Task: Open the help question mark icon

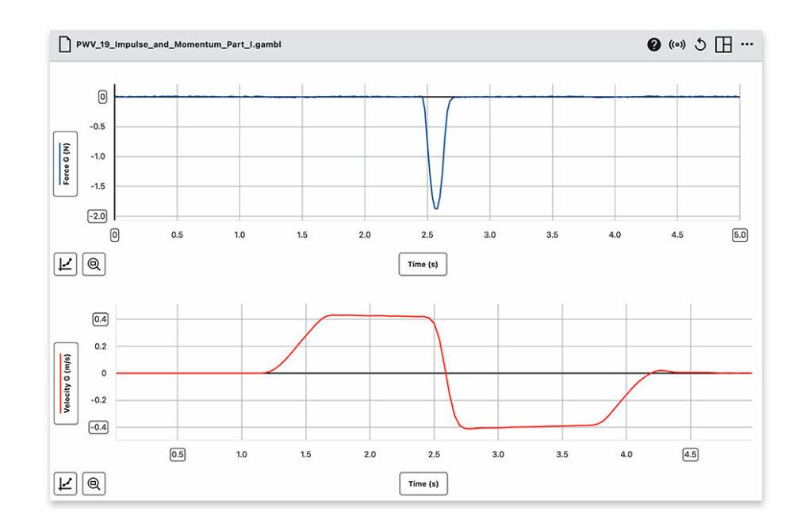Action: pos(653,44)
